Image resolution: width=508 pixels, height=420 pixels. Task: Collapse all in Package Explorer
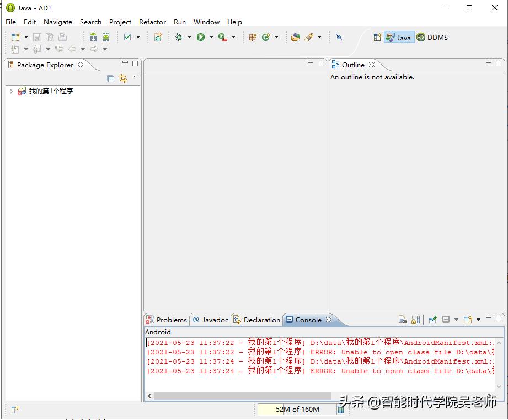[111, 78]
